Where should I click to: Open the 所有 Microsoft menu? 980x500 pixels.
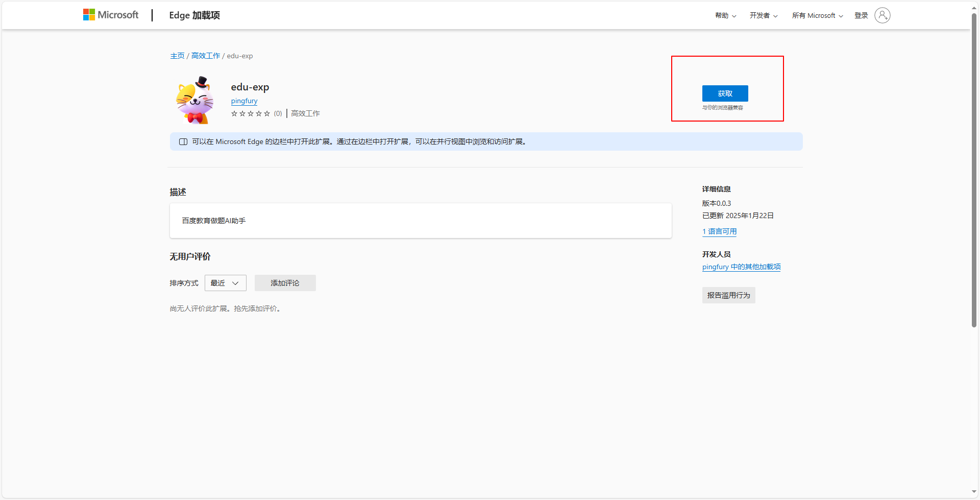(817, 16)
